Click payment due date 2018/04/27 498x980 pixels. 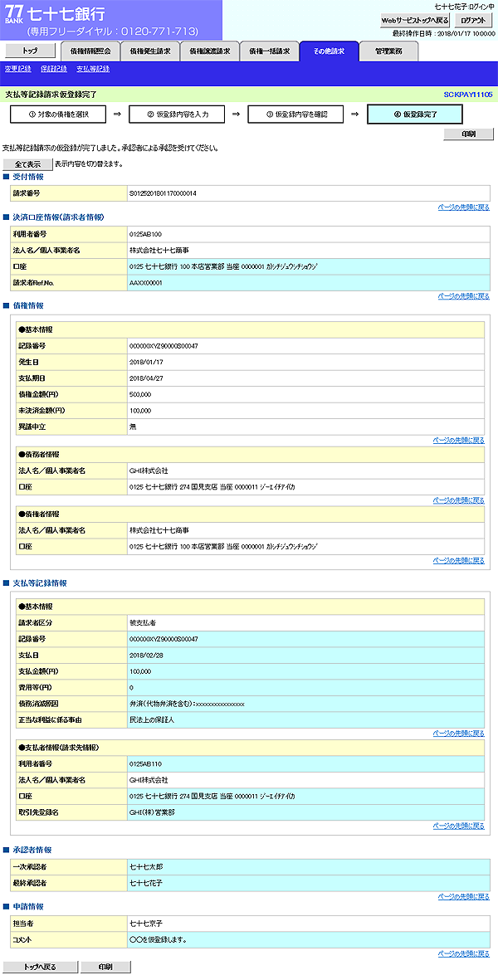[x=145, y=378]
